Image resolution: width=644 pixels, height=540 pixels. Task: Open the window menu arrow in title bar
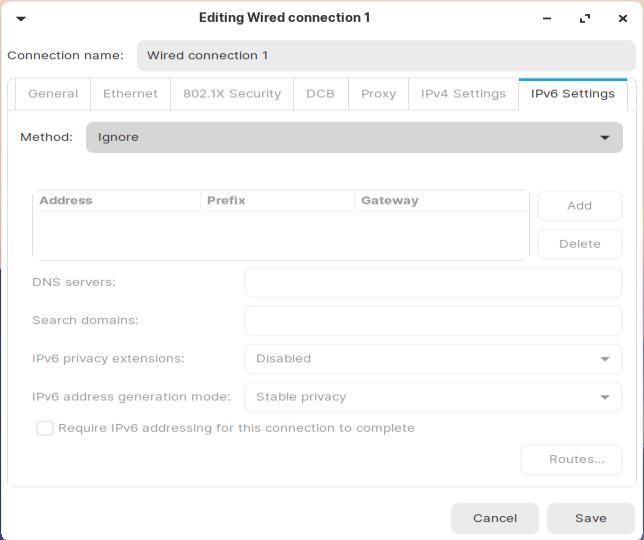[x=21, y=18]
